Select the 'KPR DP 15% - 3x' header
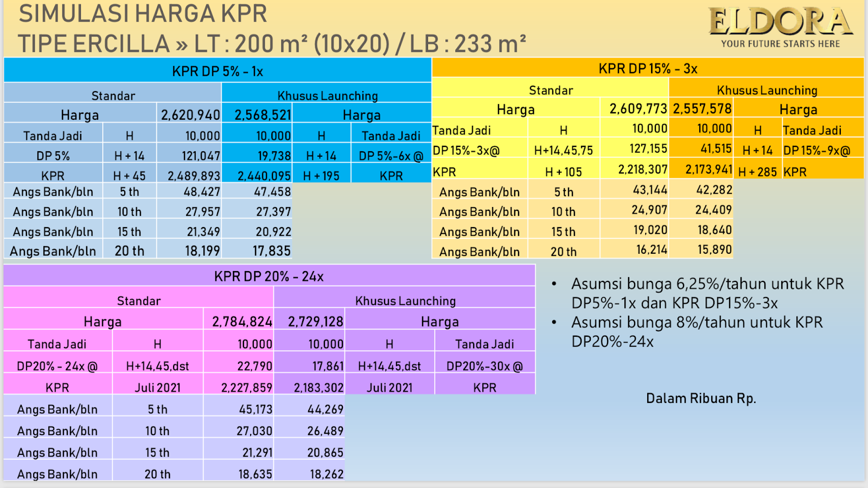The width and height of the screenshot is (868, 488). click(x=648, y=69)
